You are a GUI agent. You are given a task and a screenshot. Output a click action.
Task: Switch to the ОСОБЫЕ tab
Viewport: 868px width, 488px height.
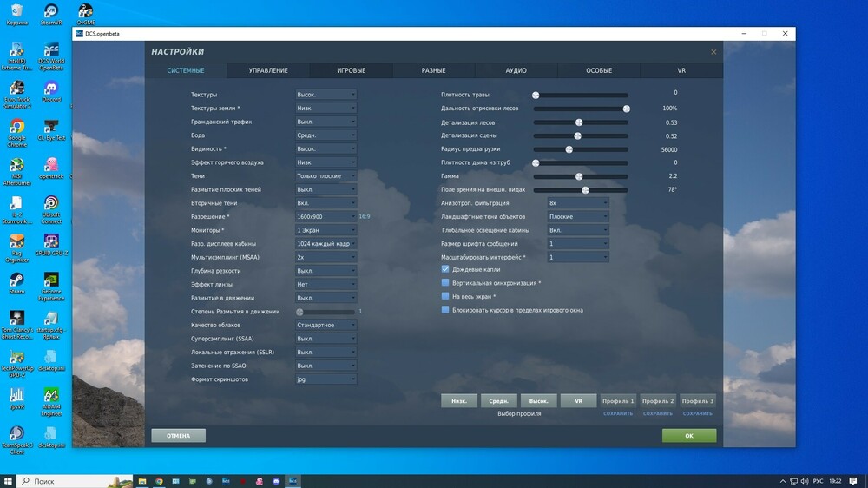pos(599,70)
